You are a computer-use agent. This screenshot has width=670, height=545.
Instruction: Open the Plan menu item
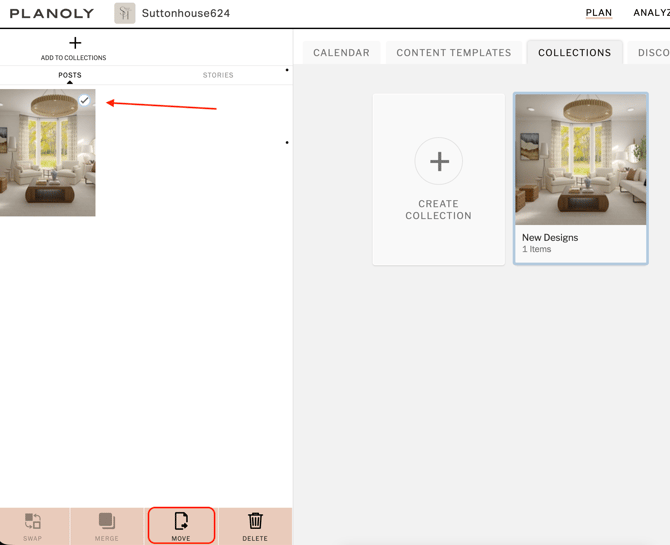click(x=599, y=13)
